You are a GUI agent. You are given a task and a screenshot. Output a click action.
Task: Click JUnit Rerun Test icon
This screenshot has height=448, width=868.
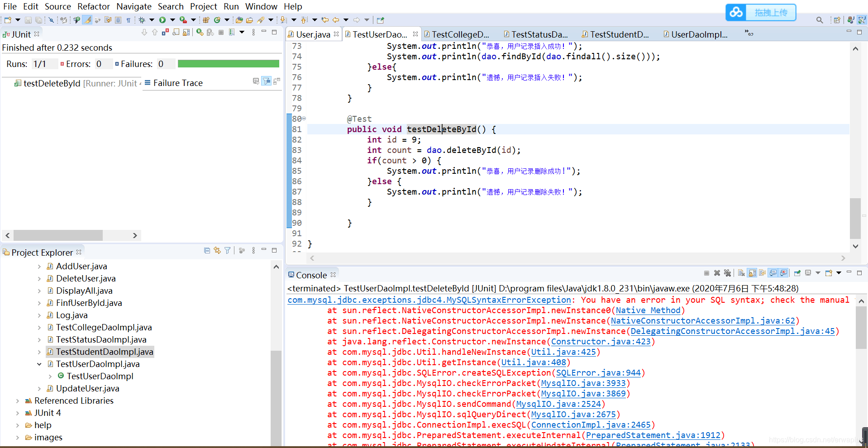pyautogui.click(x=200, y=32)
